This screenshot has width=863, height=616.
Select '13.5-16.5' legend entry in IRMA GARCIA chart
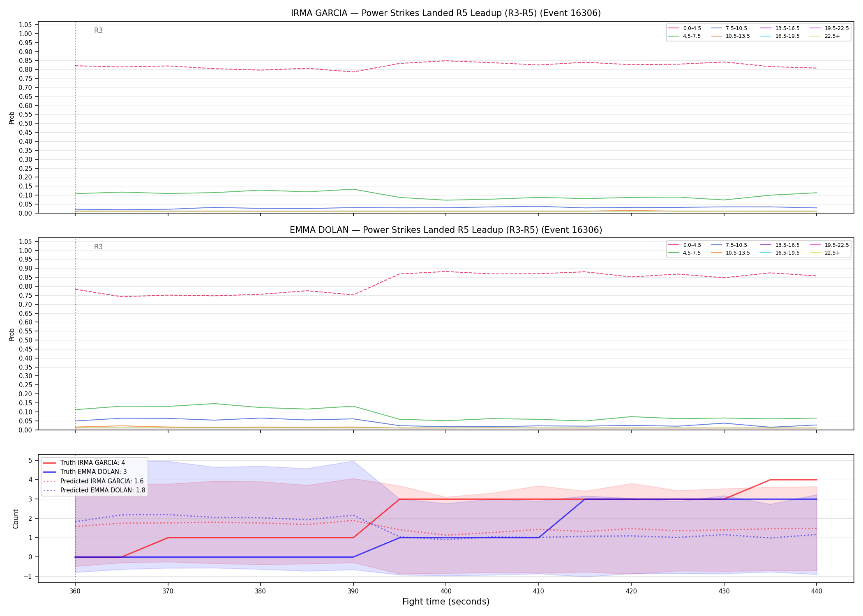[780, 28]
